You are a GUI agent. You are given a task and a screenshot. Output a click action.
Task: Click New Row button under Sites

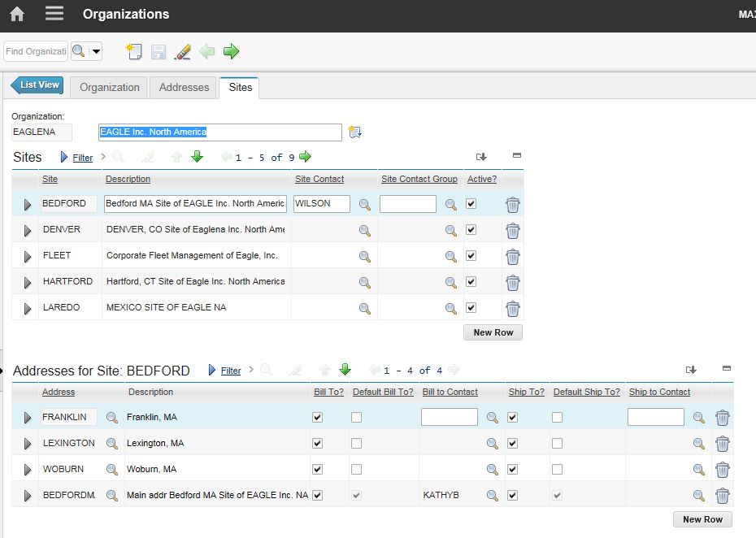pos(493,332)
